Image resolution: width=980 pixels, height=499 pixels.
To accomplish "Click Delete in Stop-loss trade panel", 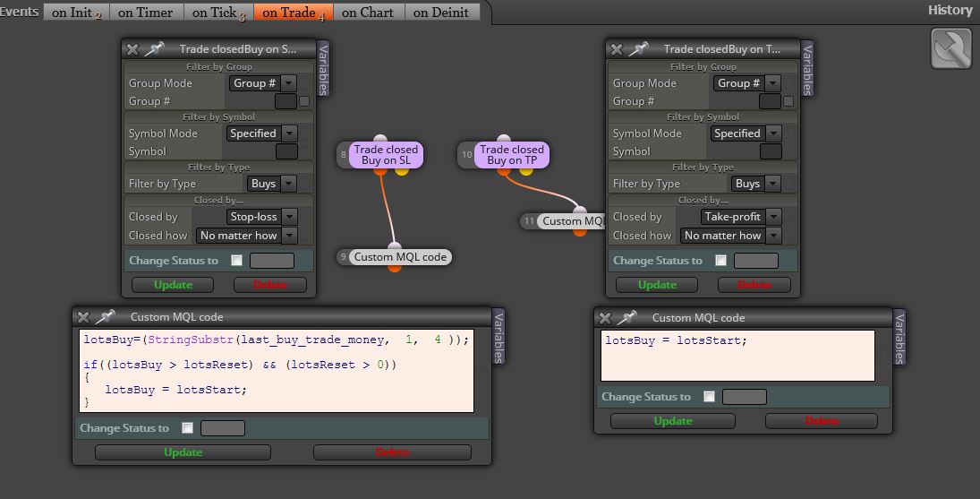I will [x=270, y=285].
